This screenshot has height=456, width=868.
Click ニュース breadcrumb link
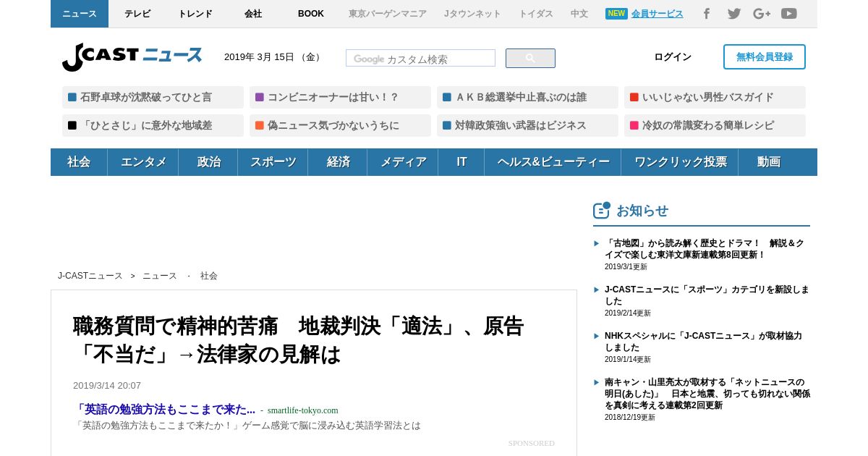(160, 276)
